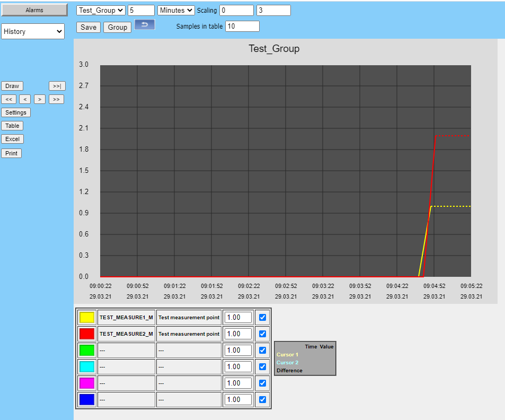Click the Scaling minimum field showing 0
The image size is (505, 420).
pos(237,10)
